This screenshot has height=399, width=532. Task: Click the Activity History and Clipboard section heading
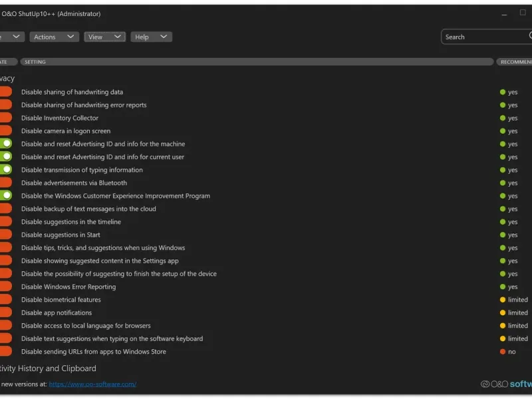click(48, 368)
